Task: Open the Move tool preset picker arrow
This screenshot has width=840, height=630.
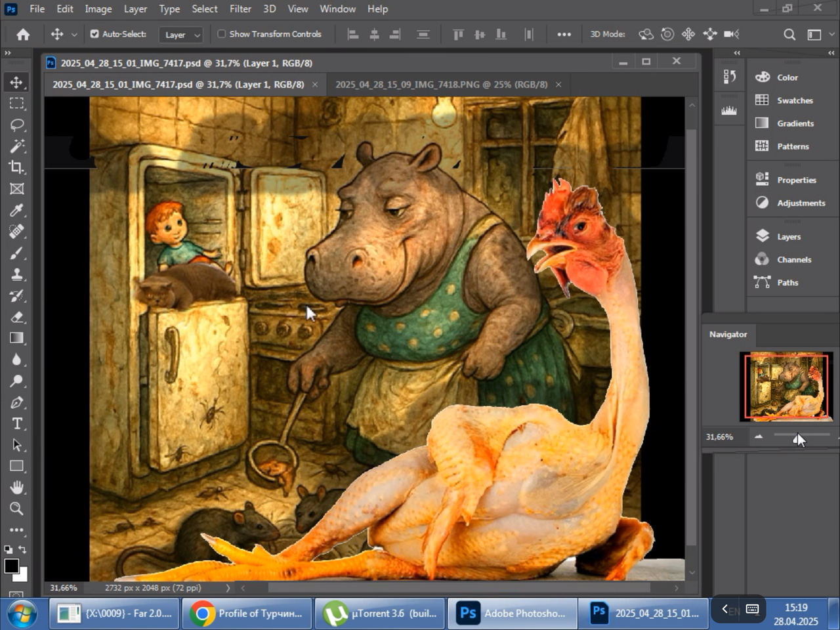Action: click(74, 35)
